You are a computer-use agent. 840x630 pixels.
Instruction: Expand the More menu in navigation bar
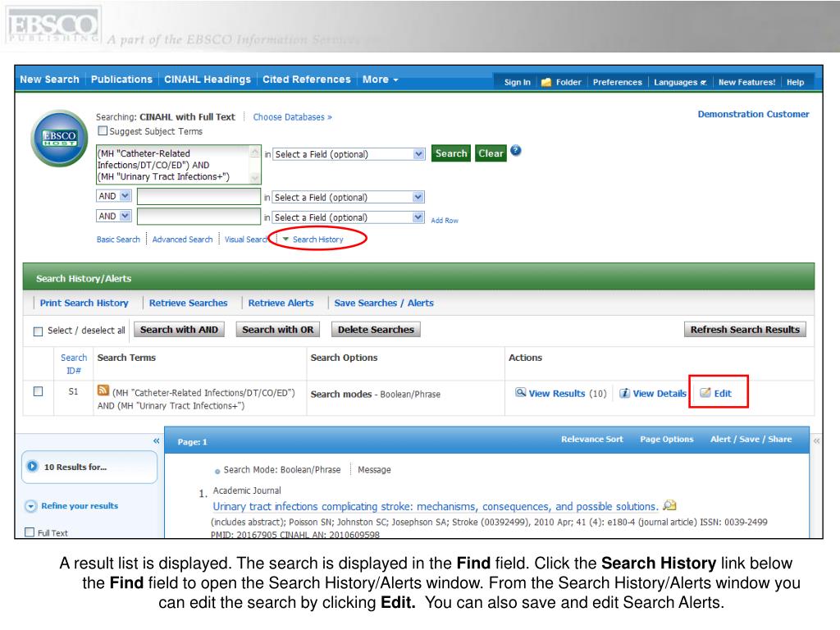pos(380,80)
